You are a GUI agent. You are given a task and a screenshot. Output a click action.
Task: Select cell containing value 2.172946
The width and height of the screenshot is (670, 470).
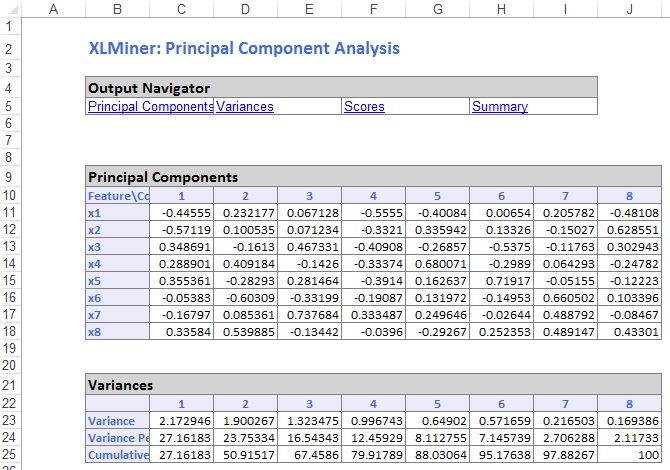182,421
